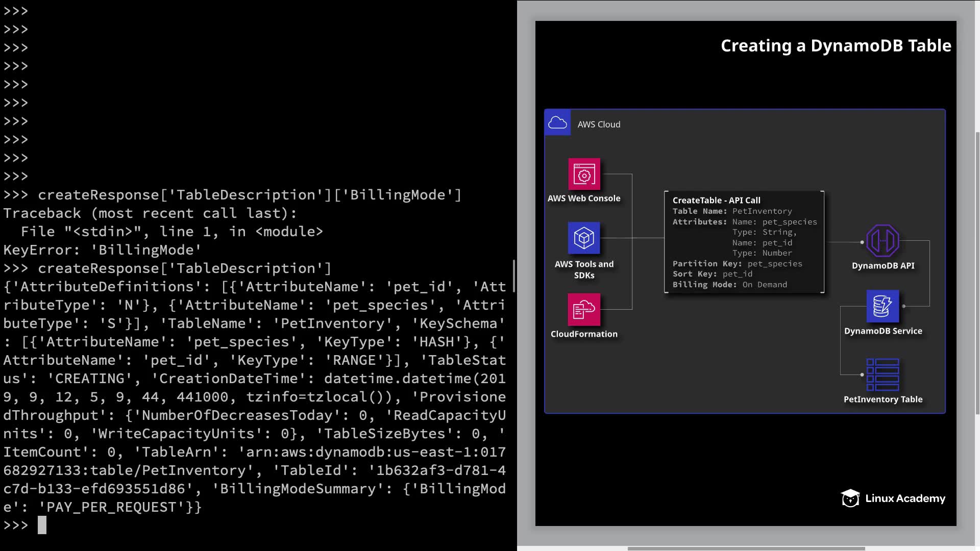Click the DynamoDB Service icon
Viewport: 980px width, 551px height.
tap(883, 306)
